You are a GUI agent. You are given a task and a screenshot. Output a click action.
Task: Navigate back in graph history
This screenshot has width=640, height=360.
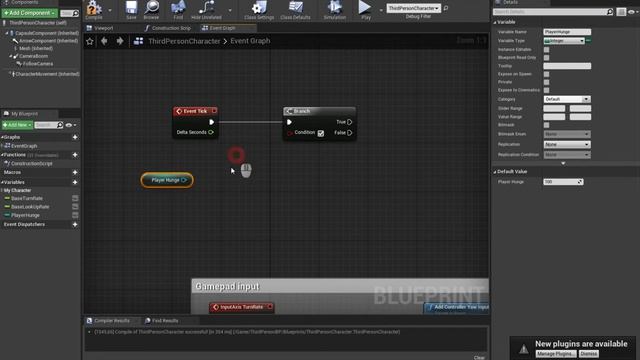[104, 41]
